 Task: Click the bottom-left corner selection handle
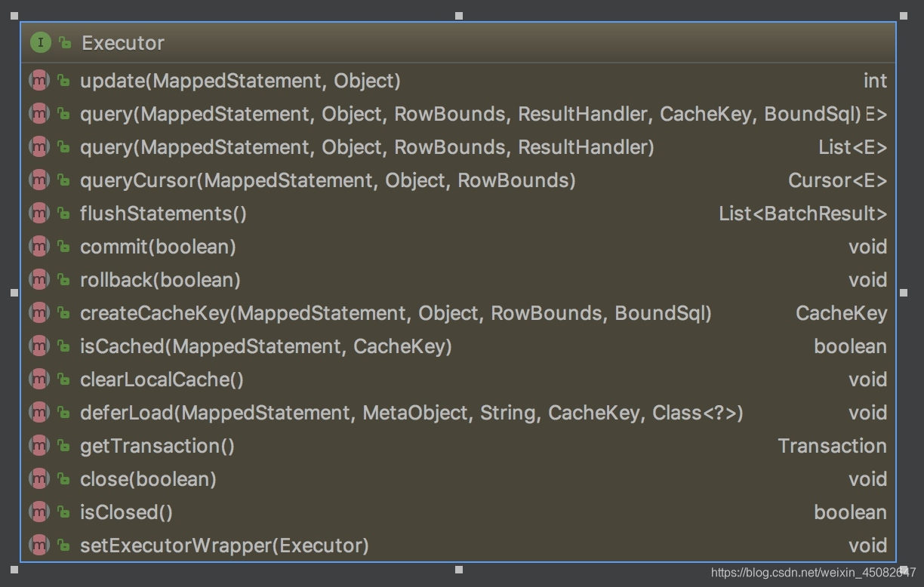pyautogui.click(x=14, y=570)
